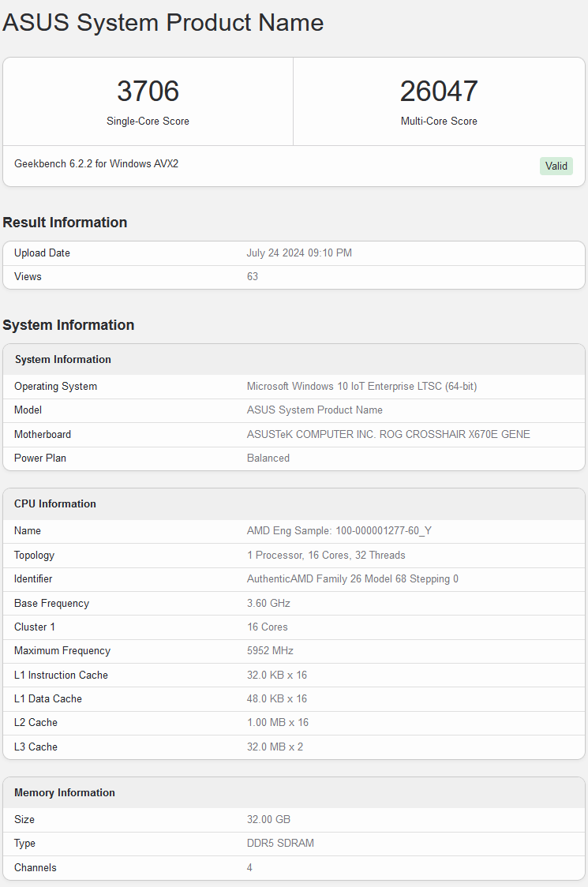Select the memory size value 32.00 GB
The width and height of the screenshot is (588, 887).
click(268, 819)
